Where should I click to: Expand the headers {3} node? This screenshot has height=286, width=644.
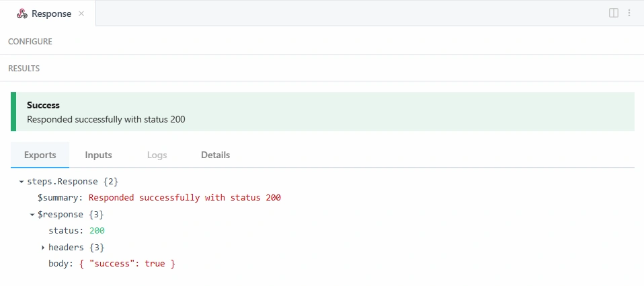[43, 248]
